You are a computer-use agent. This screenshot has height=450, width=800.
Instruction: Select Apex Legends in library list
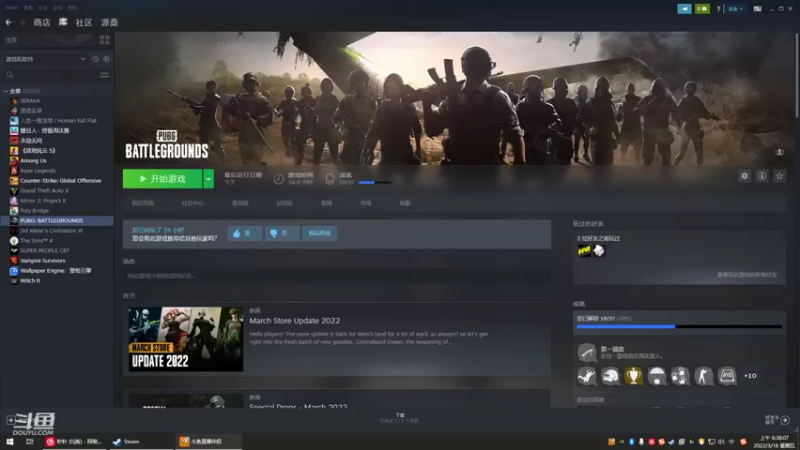click(38, 170)
